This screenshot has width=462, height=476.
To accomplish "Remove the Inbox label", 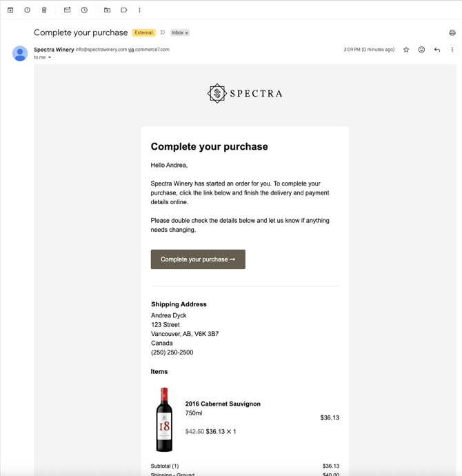I will coord(187,33).
